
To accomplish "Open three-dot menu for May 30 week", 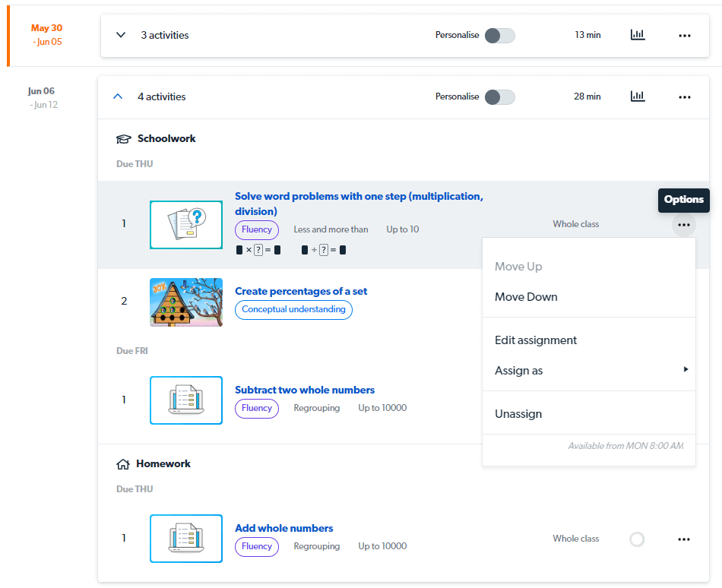I will click(685, 35).
